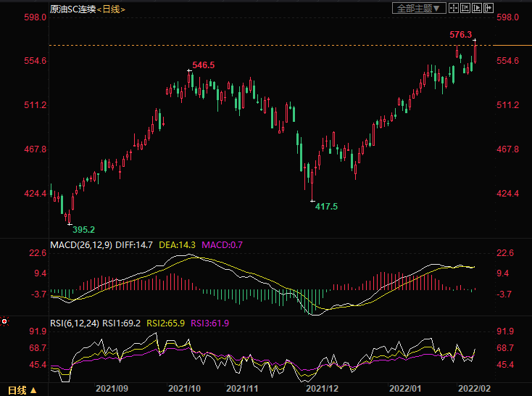The width and height of the screenshot is (532, 396).
Task: Click the red flashing marker on left edge
Action: pos(4,321)
